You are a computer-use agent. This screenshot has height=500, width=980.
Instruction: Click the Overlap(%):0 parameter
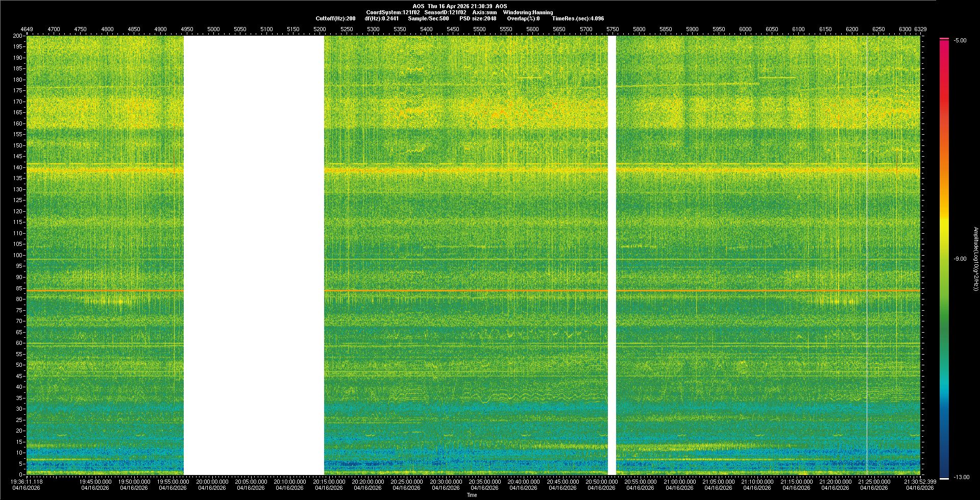click(x=523, y=18)
